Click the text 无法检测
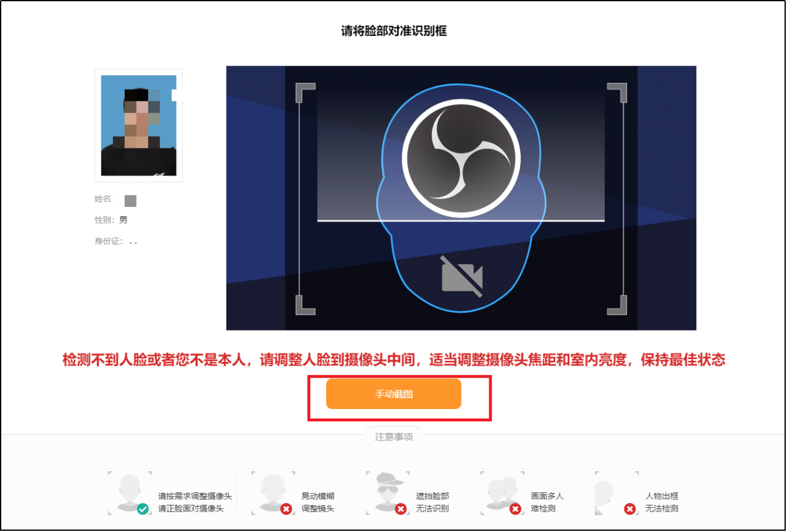The image size is (787, 532). click(x=662, y=509)
